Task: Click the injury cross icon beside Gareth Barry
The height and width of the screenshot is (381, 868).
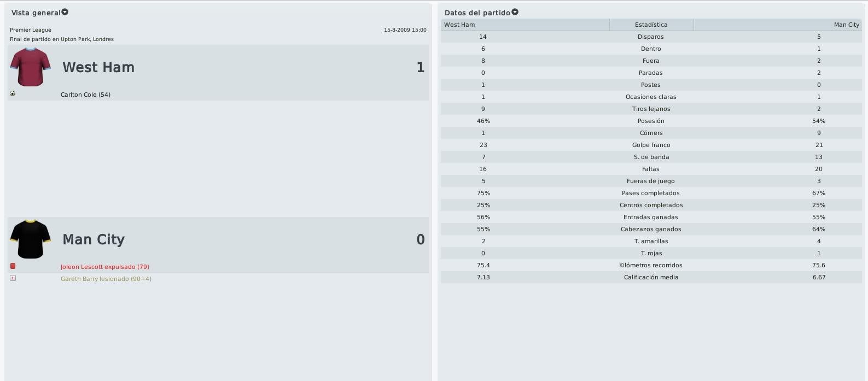Action: pyautogui.click(x=13, y=278)
